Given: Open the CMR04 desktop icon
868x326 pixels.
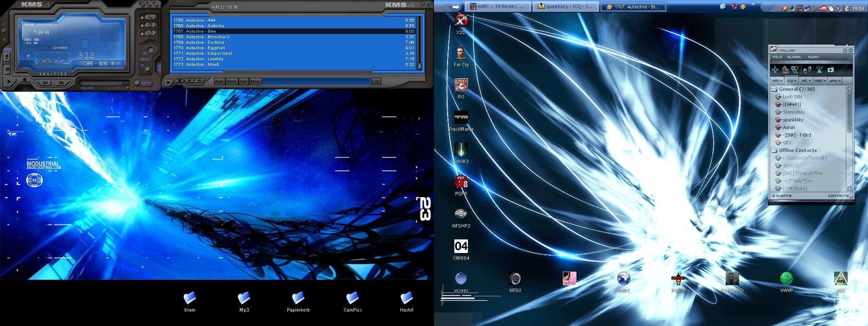Looking at the screenshot, I should tap(461, 250).
